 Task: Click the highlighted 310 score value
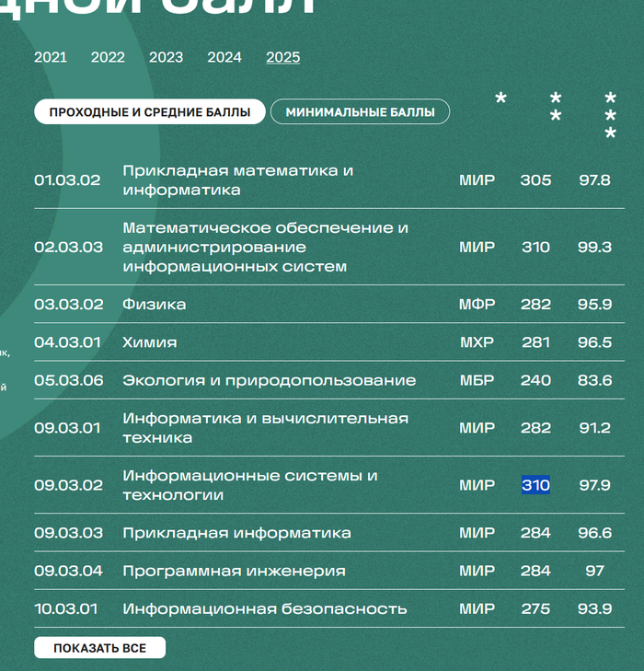tap(535, 485)
